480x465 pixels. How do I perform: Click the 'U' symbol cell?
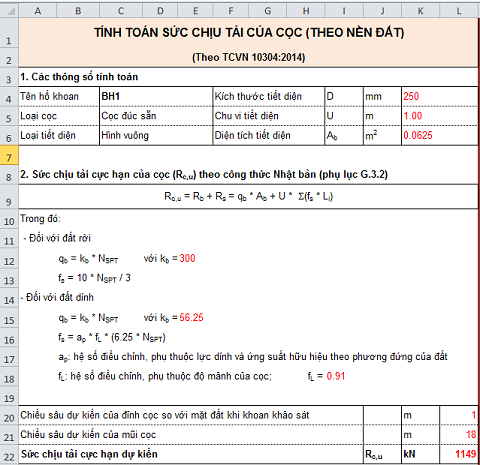coord(344,116)
